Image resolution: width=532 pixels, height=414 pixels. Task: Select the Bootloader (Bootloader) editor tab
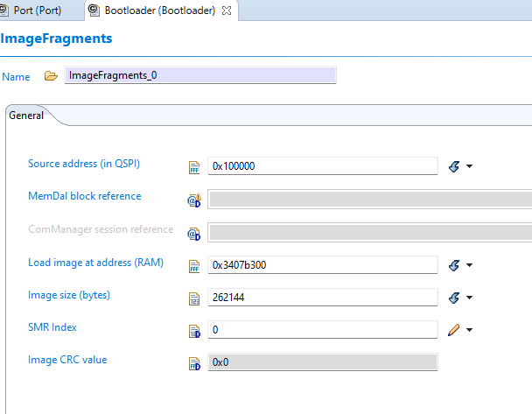click(x=160, y=11)
